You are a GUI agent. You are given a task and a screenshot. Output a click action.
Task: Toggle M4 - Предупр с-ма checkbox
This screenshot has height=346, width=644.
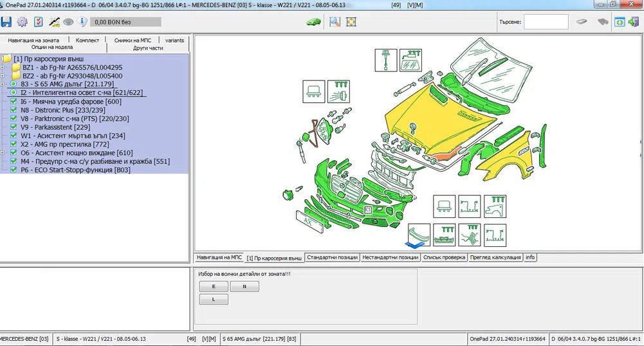coord(14,161)
